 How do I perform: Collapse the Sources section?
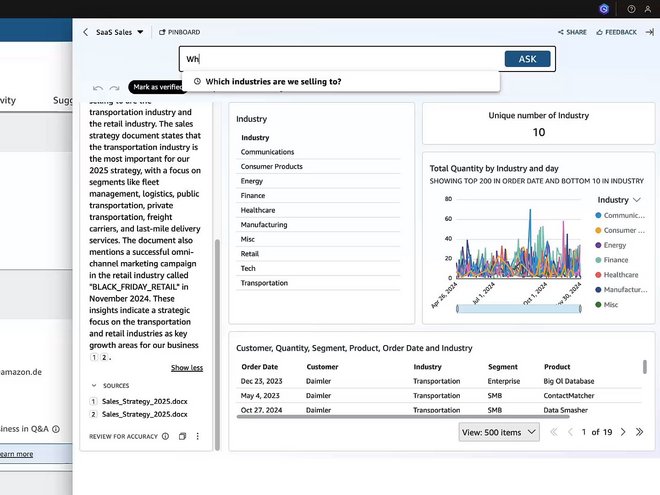tap(95, 385)
